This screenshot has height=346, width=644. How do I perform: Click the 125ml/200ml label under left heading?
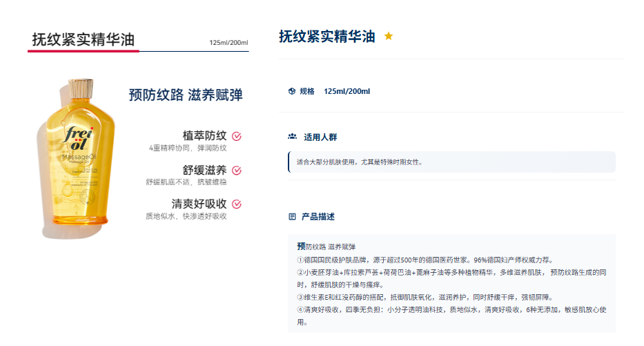tap(228, 43)
